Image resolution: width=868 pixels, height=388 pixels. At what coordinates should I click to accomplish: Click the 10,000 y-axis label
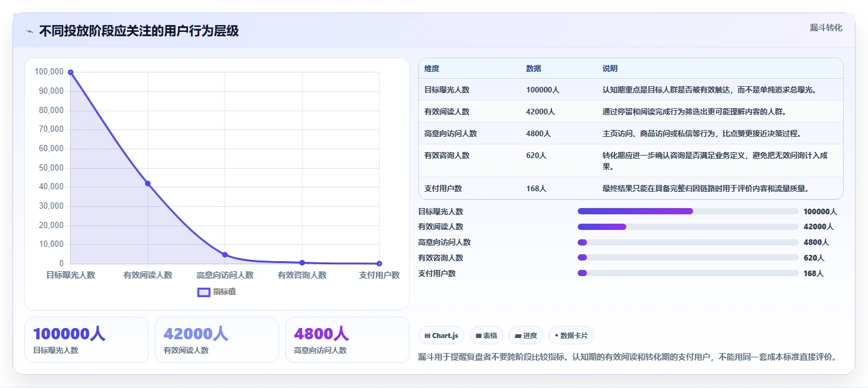click(x=51, y=244)
